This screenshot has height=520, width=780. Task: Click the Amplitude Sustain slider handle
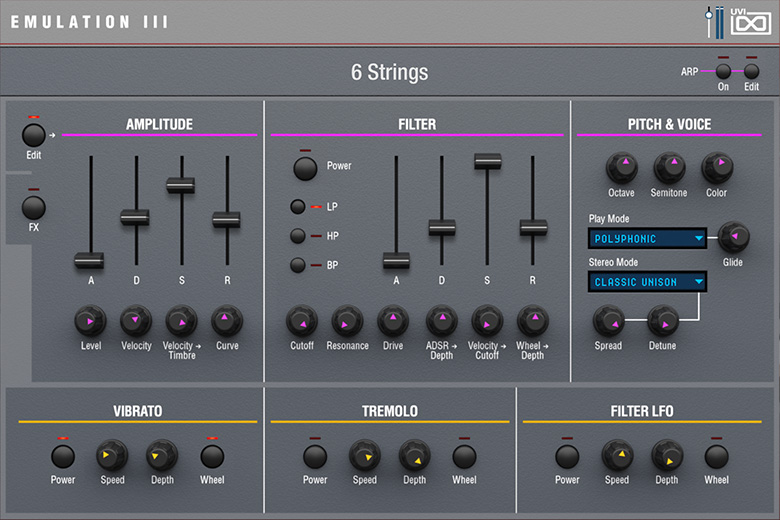[180, 185]
